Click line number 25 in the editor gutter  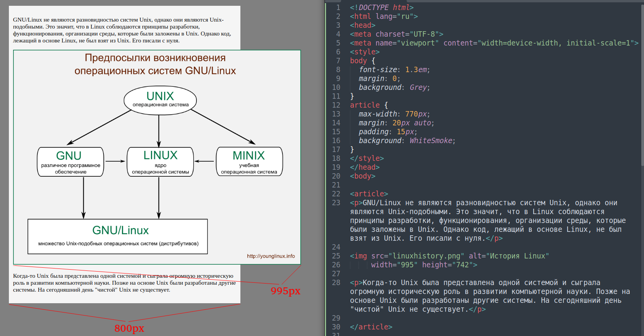coord(336,256)
